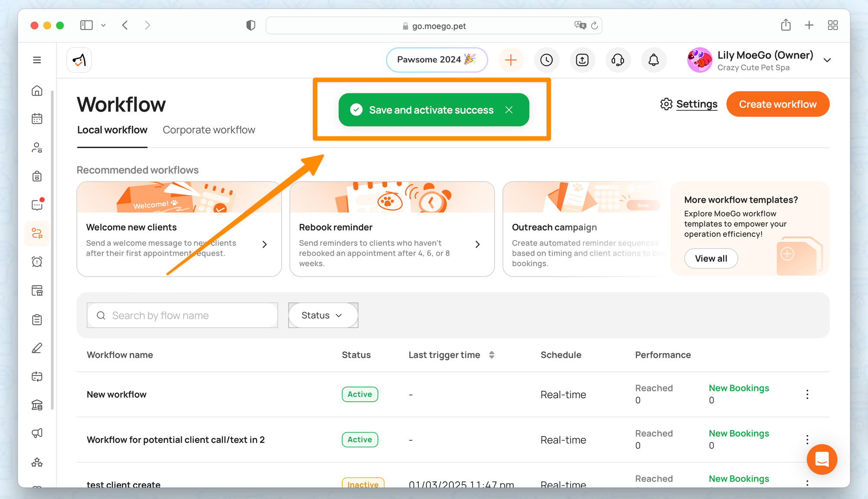868x499 pixels.
Task: Click the hamburger menu icon in the sidebar
Action: click(x=37, y=60)
